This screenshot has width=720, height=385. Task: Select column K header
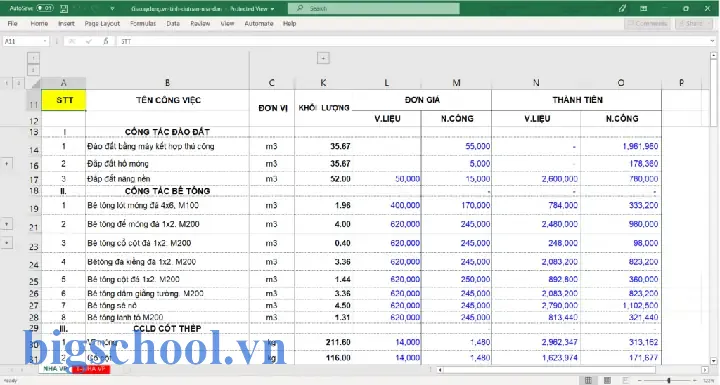pyautogui.click(x=323, y=83)
